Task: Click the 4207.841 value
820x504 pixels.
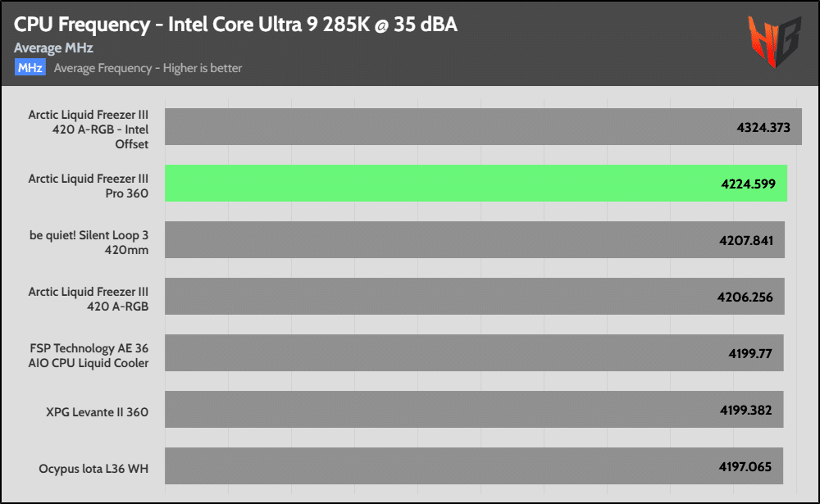Action: click(745, 241)
